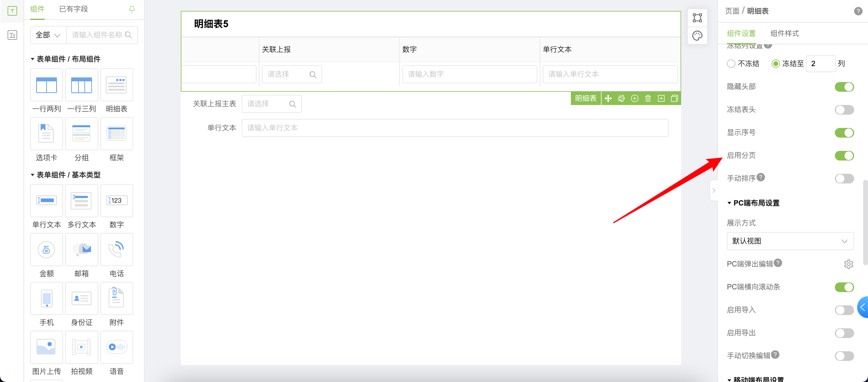Open PC端弹出编辑 gear settings
The image size is (868, 382).
click(x=848, y=264)
